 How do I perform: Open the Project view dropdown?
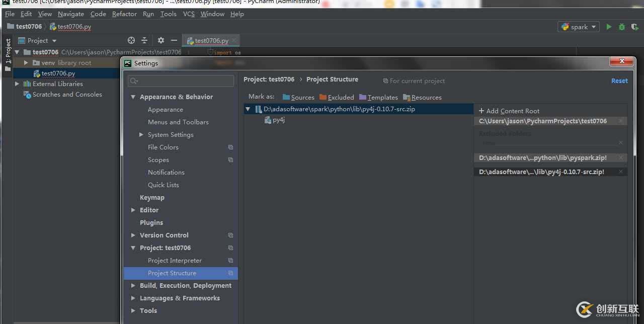click(37, 41)
